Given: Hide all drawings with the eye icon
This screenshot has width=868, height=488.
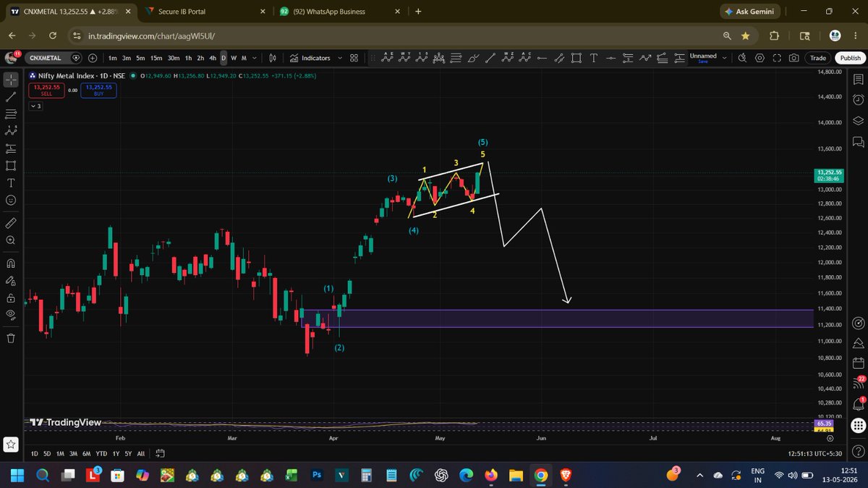Looking at the screenshot, I should pyautogui.click(x=11, y=315).
